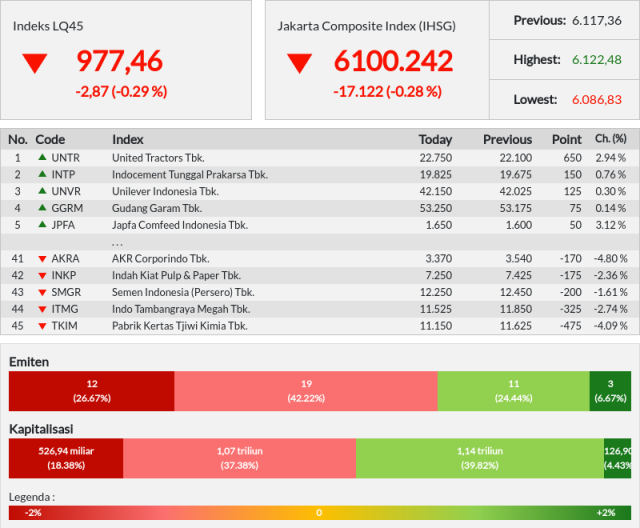Open Japfa Comfeed Indonesia Tbk. entry
The height and width of the screenshot is (528, 640).
(x=180, y=225)
